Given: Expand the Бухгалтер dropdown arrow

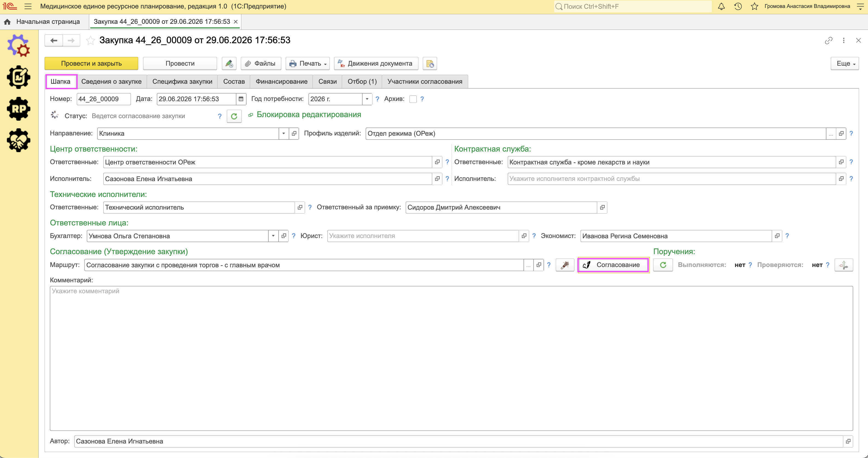Looking at the screenshot, I should [273, 236].
